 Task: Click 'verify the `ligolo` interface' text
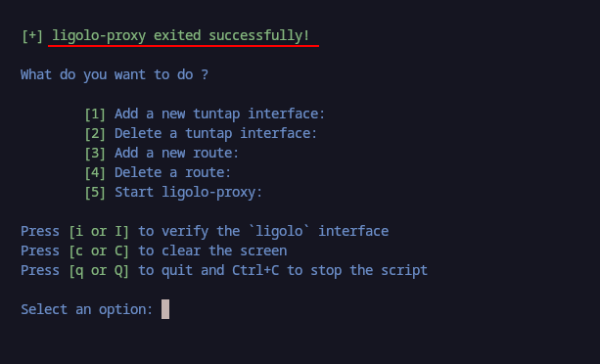point(275,231)
